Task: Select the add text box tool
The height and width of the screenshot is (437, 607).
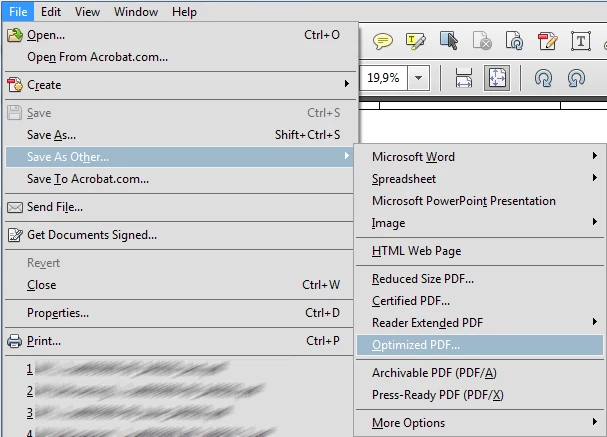Action: pyautogui.click(x=581, y=41)
